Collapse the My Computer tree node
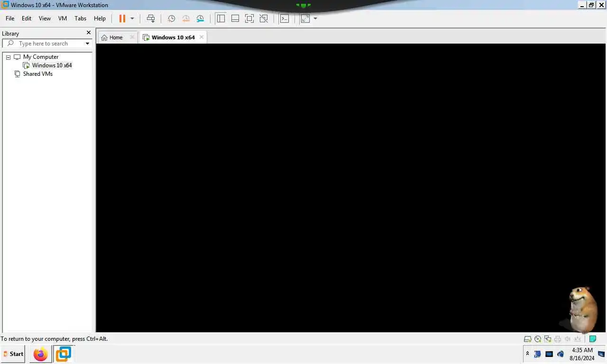Image resolution: width=607 pixels, height=364 pixels. tap(8, 57)
